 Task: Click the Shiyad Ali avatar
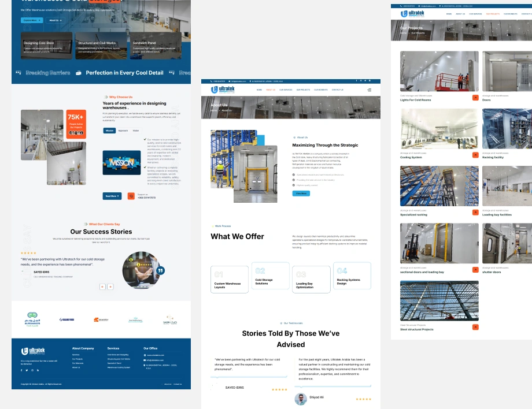[x=301, y=399]
